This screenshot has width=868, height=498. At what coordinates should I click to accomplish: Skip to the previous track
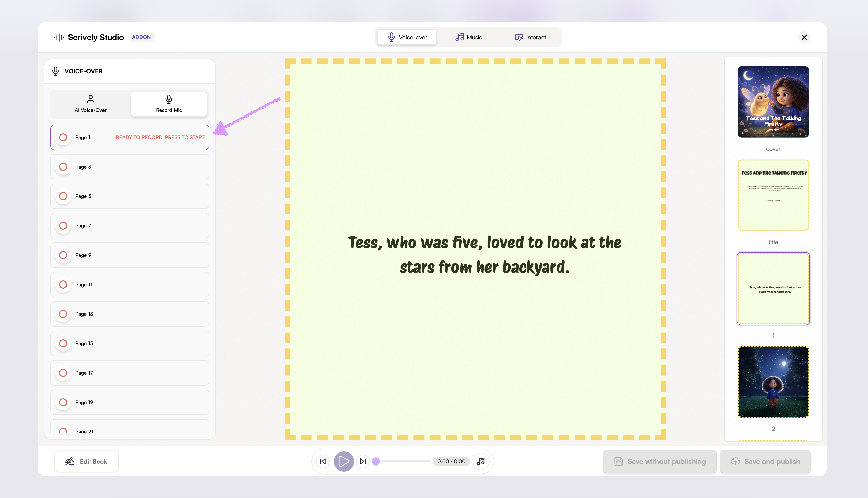(323, 461)
